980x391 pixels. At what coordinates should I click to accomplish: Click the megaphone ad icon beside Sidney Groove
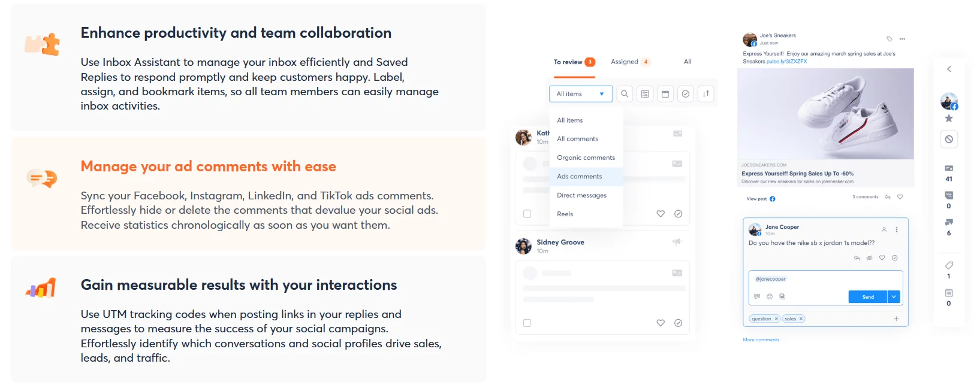point(677,242)
